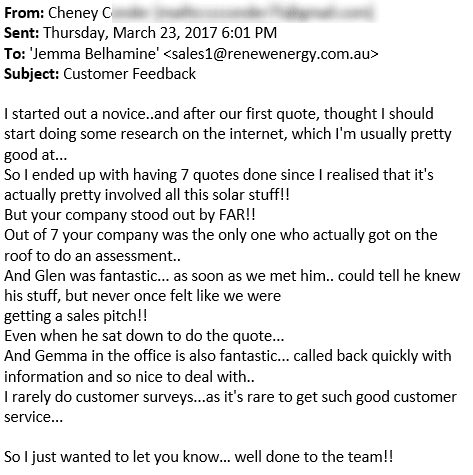Click recipient name 'Jemma Belhamine'

click(94, 54)
